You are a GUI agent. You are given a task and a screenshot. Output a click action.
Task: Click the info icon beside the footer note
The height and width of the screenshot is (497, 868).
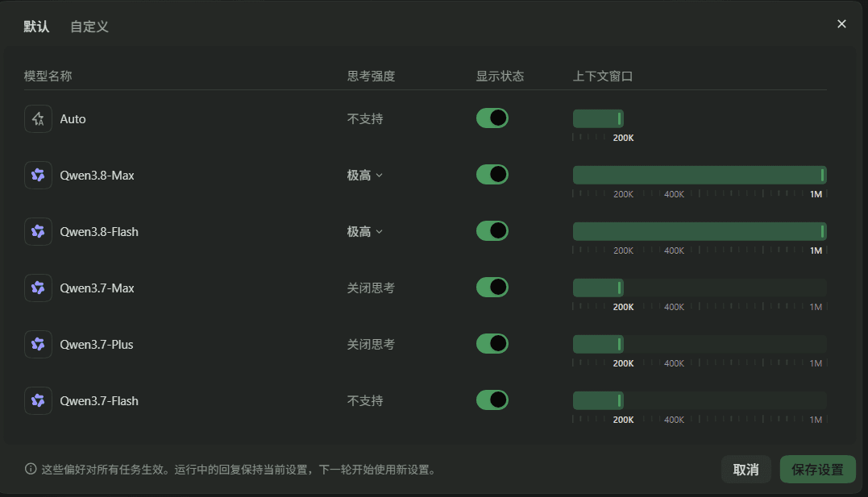point(31,470)
